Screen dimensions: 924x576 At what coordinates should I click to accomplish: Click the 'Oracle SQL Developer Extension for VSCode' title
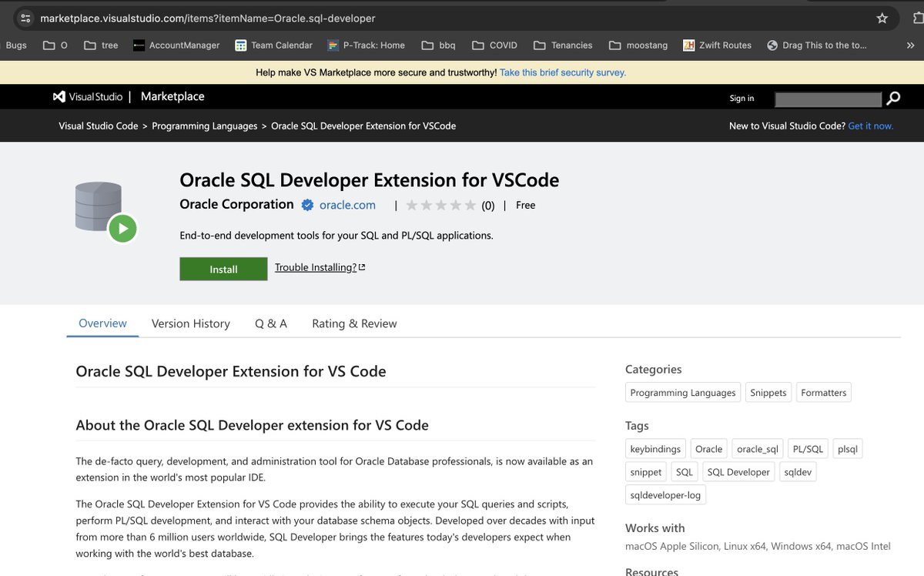pos(370,180)
